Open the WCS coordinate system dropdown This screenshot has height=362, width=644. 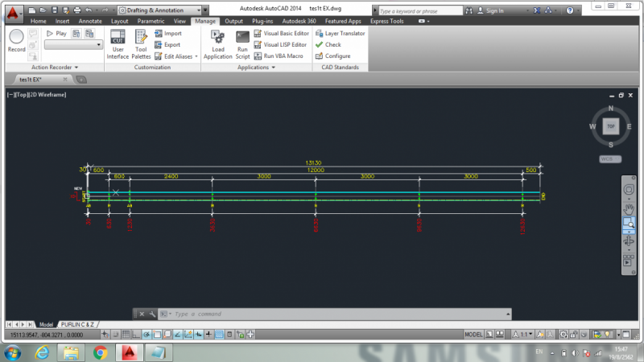pyautogui.click(x=610, y=158)
